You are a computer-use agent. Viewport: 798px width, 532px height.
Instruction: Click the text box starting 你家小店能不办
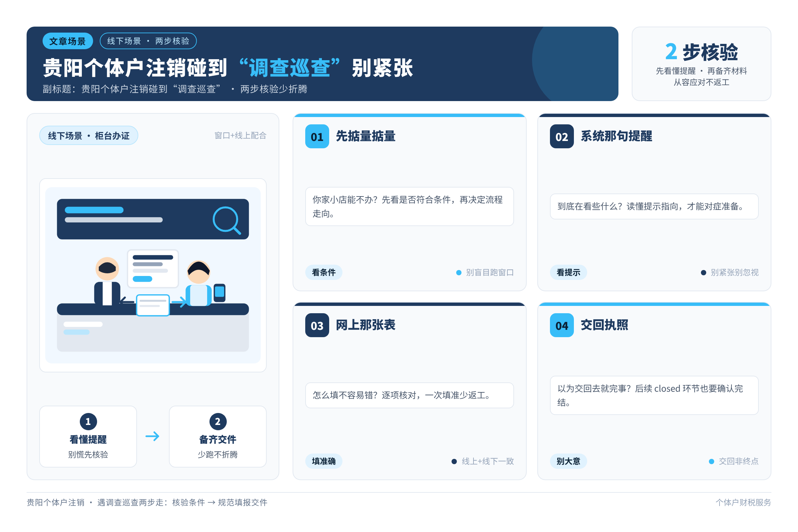pos(410,206)
